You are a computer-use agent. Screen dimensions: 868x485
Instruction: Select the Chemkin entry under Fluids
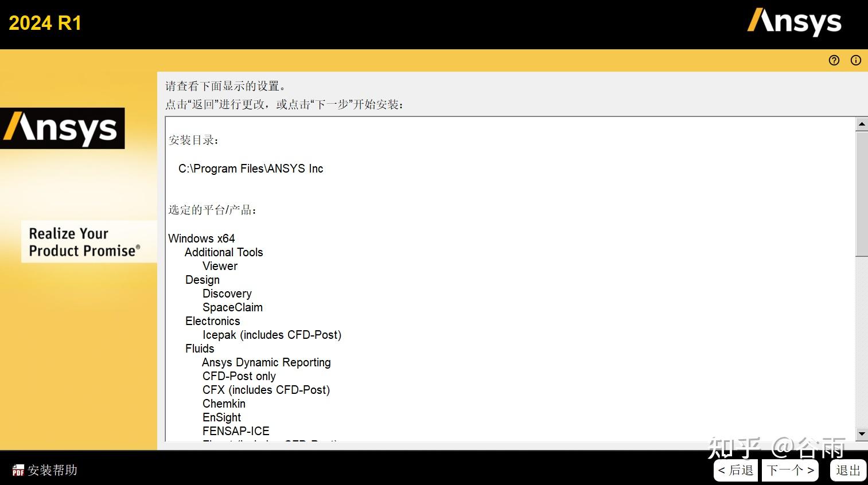(x=224, y=403)
